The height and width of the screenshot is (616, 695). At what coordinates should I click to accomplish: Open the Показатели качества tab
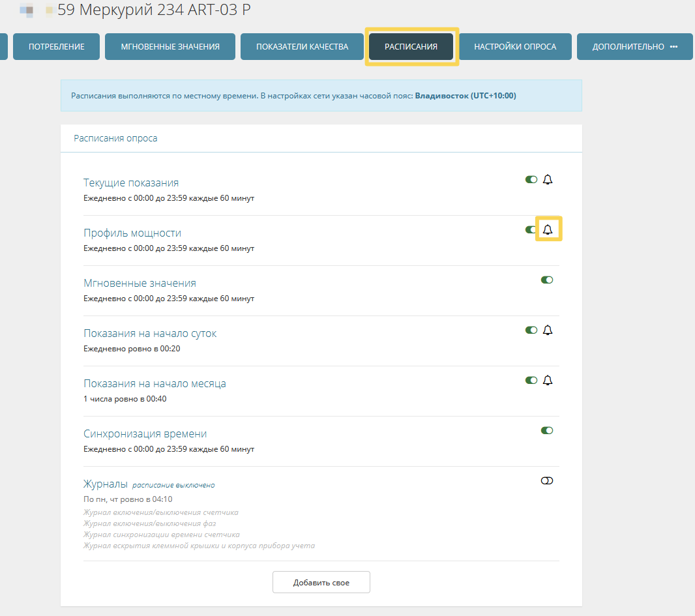pos(303,46)
